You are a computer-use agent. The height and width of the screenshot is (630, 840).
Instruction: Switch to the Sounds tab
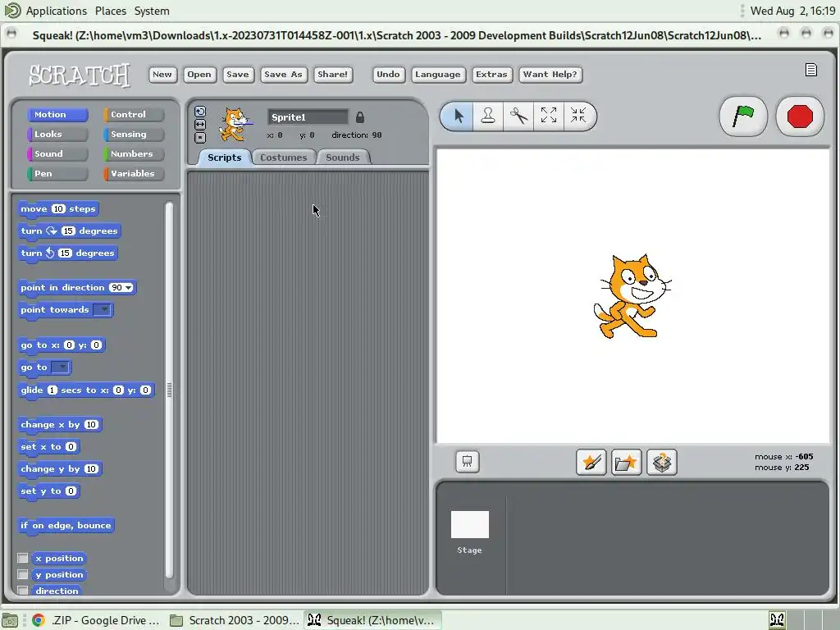(342, 157)
